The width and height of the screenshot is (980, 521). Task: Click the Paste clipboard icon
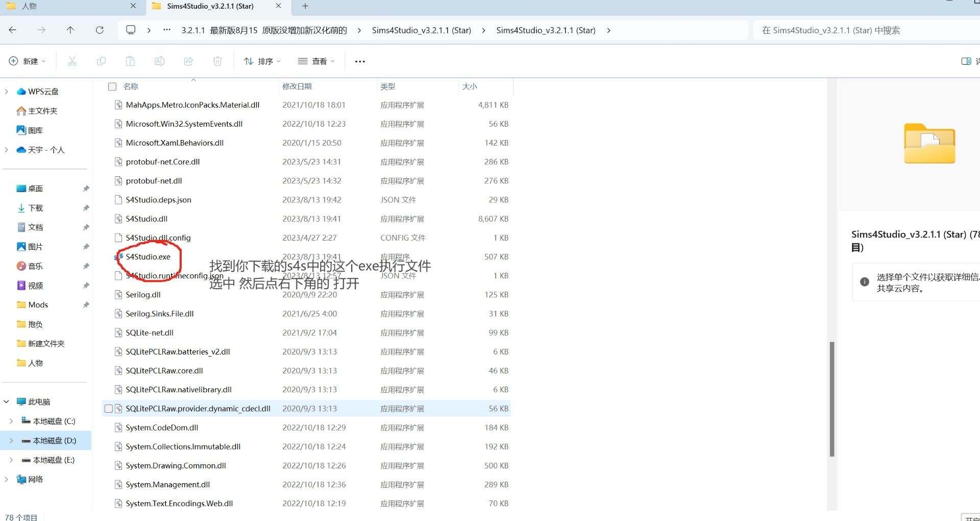click(130, 61)
